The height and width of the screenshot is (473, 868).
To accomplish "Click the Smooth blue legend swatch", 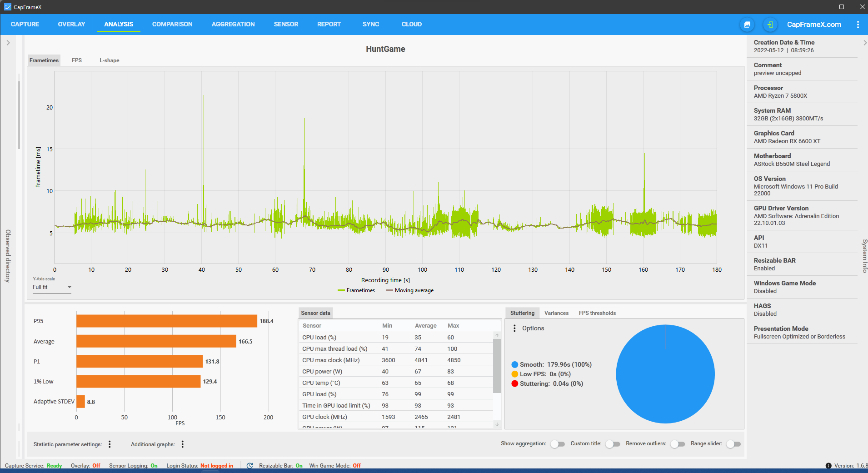I will point(515,364).
